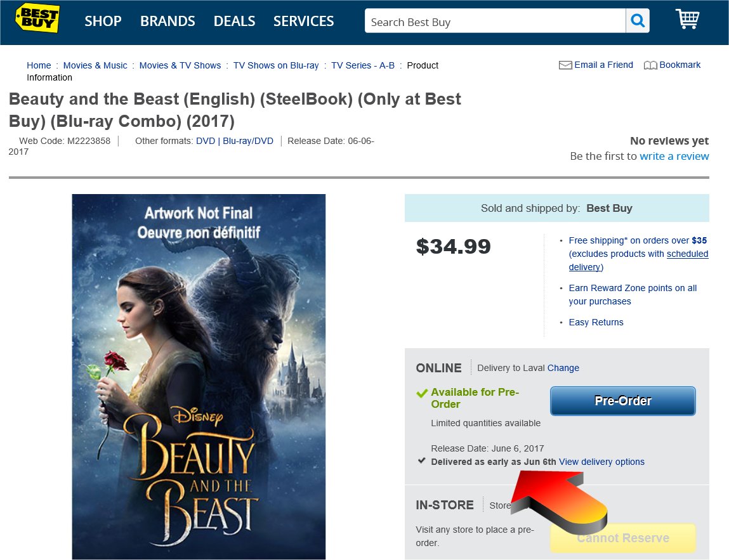Click the Beauty and the Beast cover image
The height and width of the screenshot is (560, 729).
199,377
